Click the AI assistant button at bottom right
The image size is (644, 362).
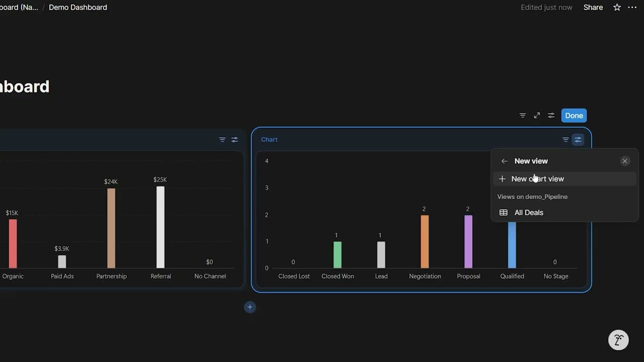pos(618,340)
